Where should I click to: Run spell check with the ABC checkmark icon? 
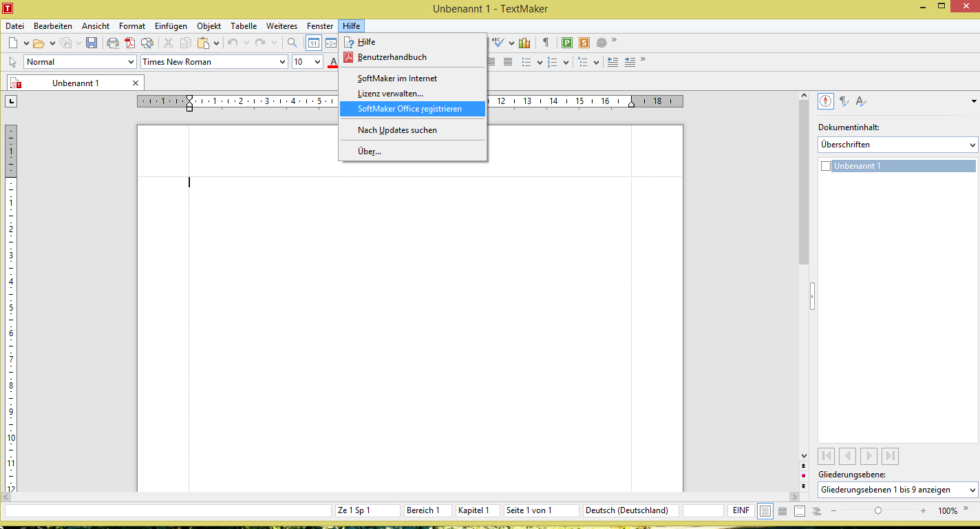(x=498, y=43)
